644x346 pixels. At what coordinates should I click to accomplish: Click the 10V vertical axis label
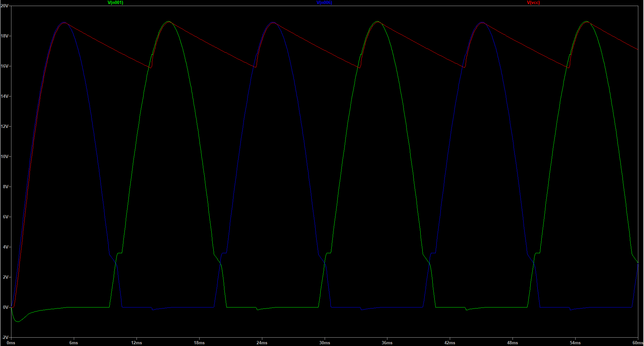(x=4, y=156)
